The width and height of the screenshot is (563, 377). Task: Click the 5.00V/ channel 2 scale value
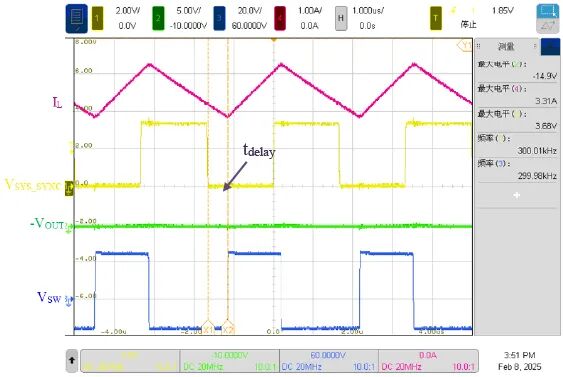[189, 11]
